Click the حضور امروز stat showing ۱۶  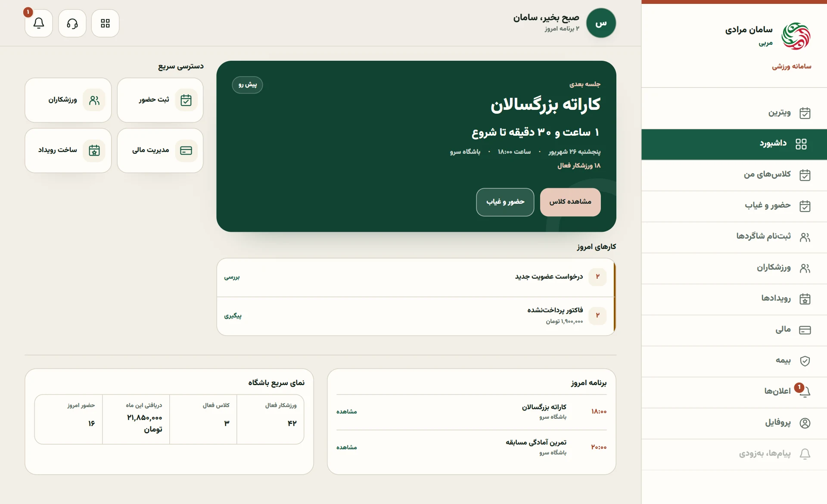pyautogui.click(x=68, y=419)
